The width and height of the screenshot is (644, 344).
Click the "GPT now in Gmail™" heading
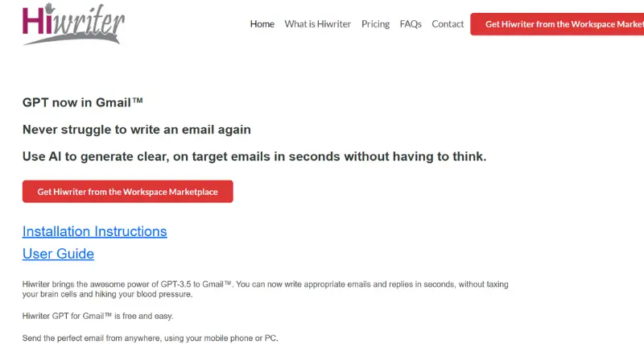tap(83, 102)
